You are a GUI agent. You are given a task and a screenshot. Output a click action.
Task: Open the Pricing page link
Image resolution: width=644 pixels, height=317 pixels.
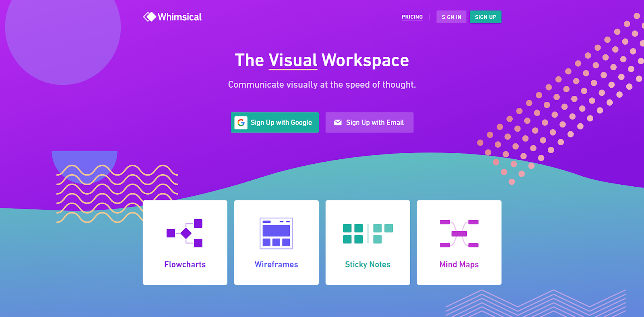[412, 17]
